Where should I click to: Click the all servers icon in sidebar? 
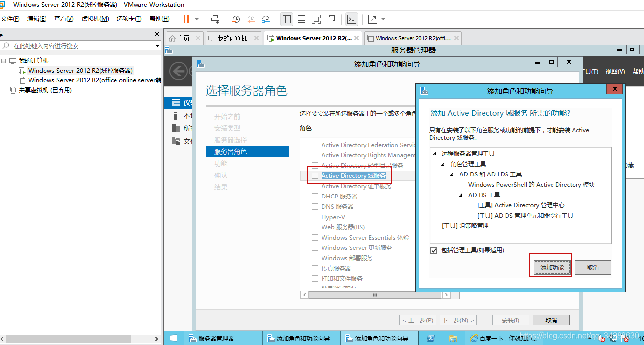click(176, 128)
